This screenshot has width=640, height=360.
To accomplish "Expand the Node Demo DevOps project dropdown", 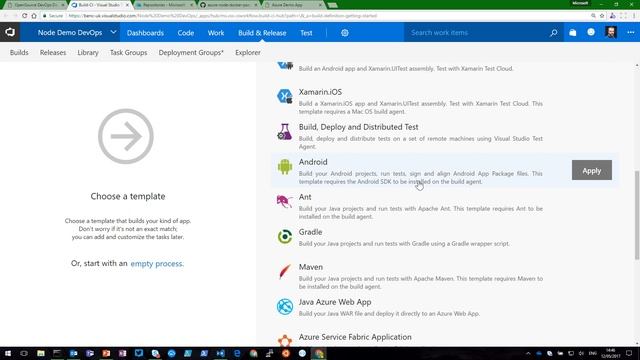I will click(113, 32).
